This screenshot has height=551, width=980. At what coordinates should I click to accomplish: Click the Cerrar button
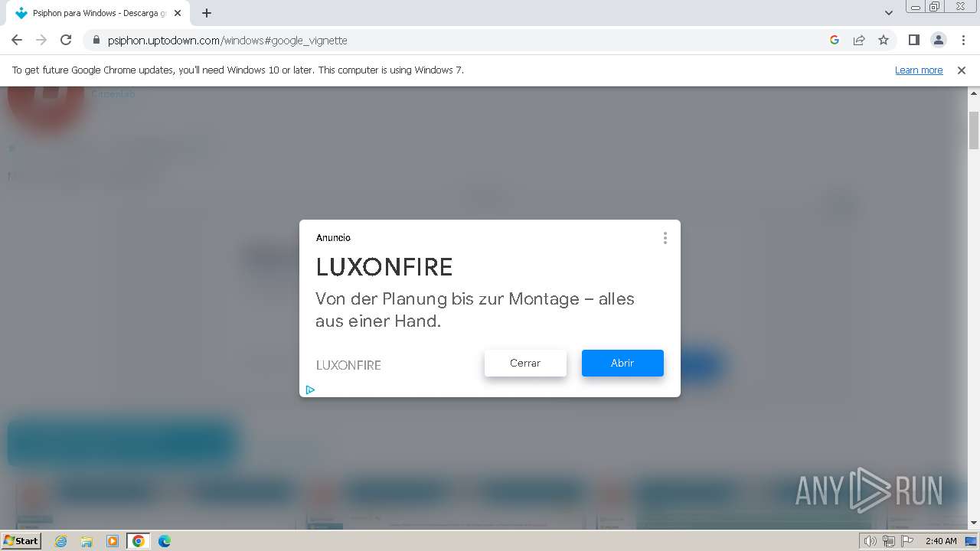[525, 363]
